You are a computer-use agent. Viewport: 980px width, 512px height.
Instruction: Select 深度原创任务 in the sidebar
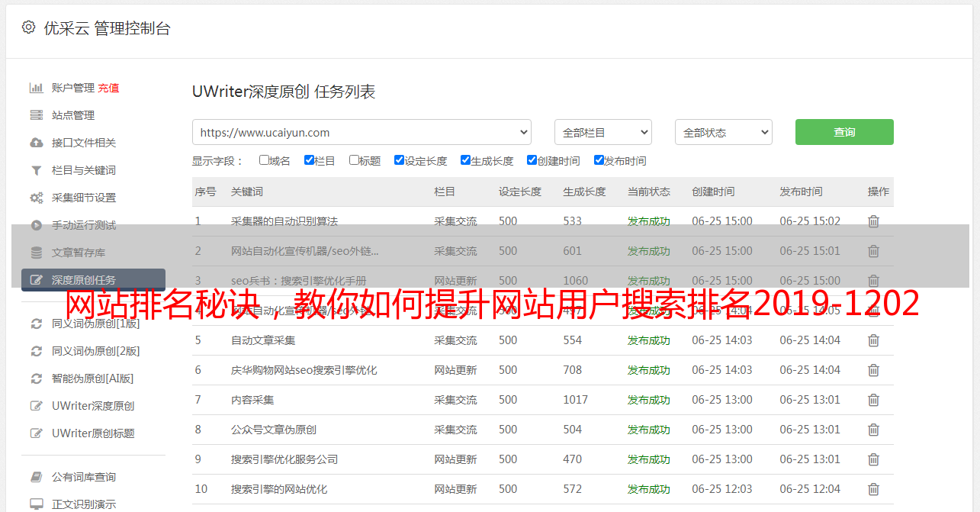click(93, 280)
